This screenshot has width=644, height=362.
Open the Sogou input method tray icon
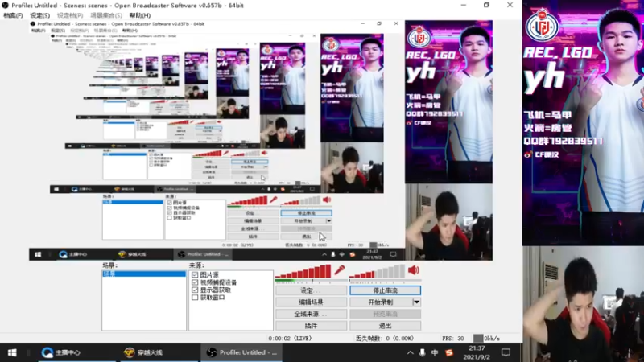pyautogui.click(x=449, y=352)
